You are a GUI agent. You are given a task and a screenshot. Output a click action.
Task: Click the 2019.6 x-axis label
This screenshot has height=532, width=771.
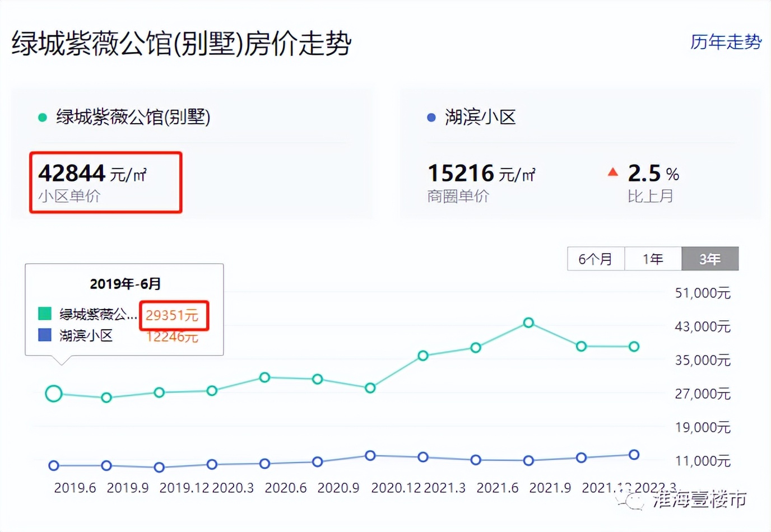[x=75, y=488]
